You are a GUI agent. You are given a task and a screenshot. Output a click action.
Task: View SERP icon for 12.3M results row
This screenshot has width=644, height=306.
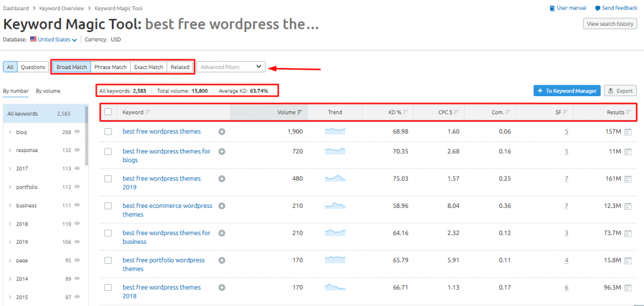[628, 206]
